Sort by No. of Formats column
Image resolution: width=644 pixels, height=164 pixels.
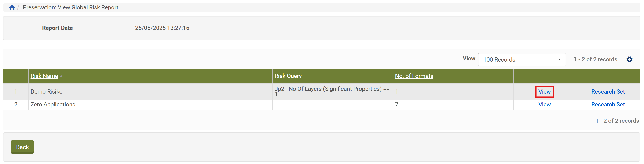coord(414,76)
